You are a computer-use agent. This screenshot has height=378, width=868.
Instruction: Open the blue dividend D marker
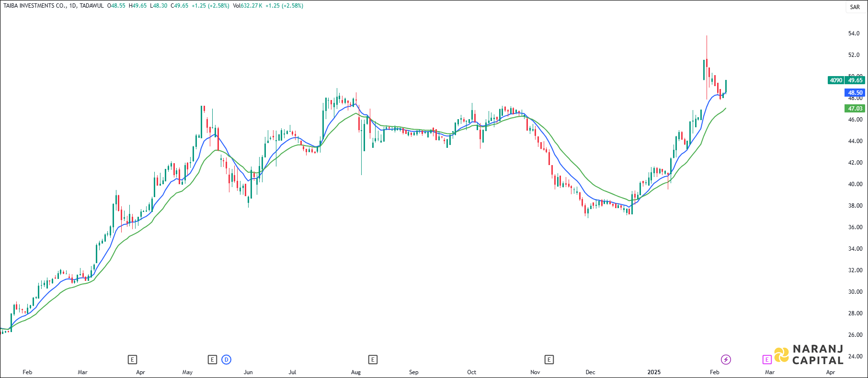[227, 359]
